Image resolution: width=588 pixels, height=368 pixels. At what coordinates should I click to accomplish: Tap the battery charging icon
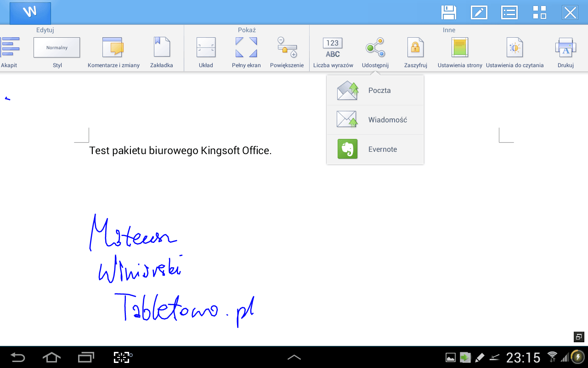pos(577,357)
